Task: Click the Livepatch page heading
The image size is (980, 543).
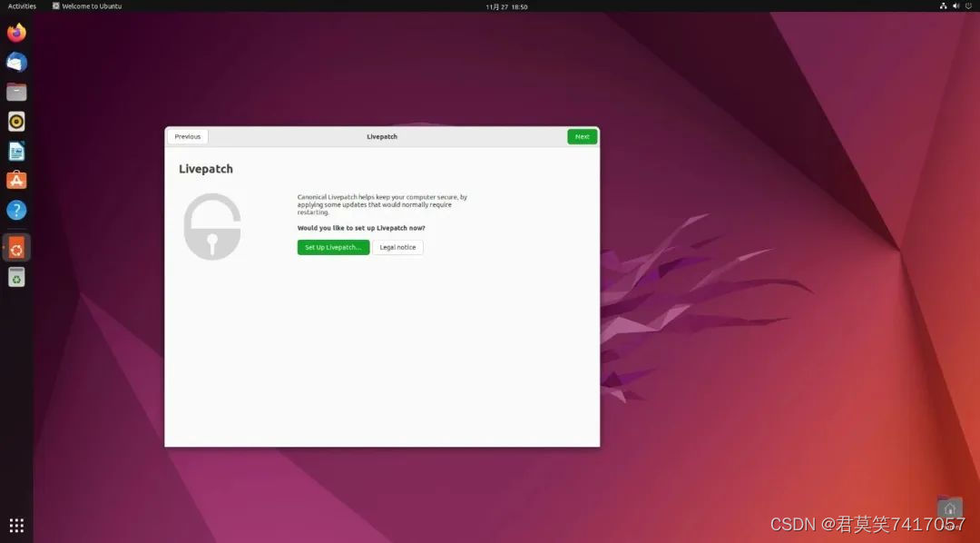Action: pos(206,169)
